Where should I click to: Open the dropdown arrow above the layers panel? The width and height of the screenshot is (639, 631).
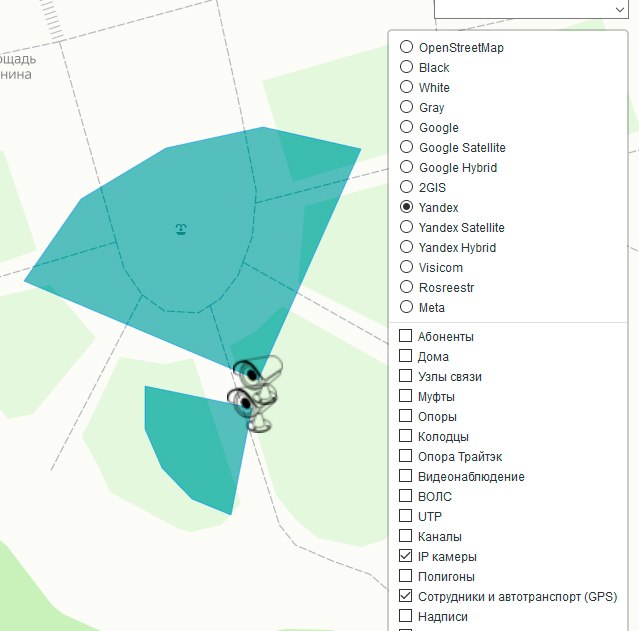[619, 9]
